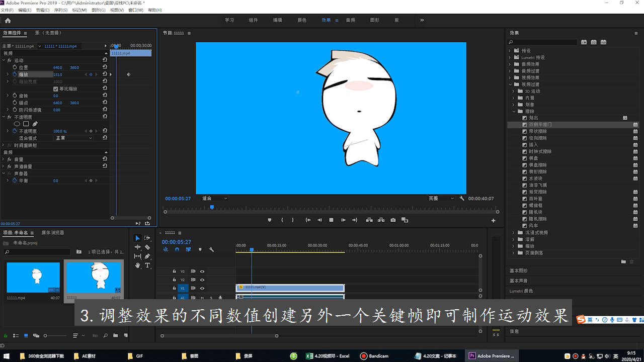Viewport: 644px width, 362px height.
Task: Select the Type (T) tool
Action: pyautogui.click(x=147, y=265)
